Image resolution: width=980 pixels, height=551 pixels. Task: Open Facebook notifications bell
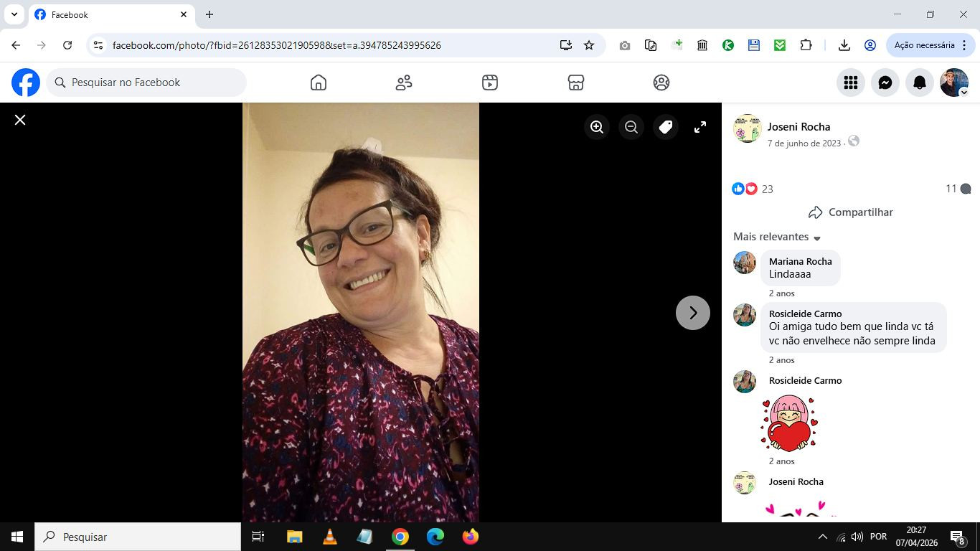(x=920, y=83)
